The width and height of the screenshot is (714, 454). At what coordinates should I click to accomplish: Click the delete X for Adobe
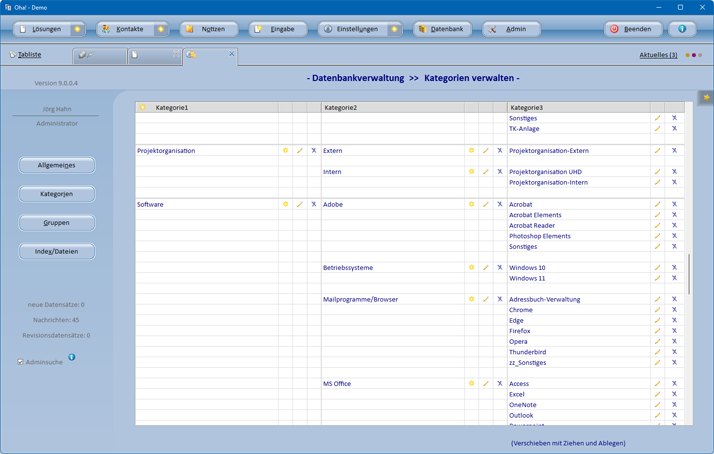pos(500,204)
